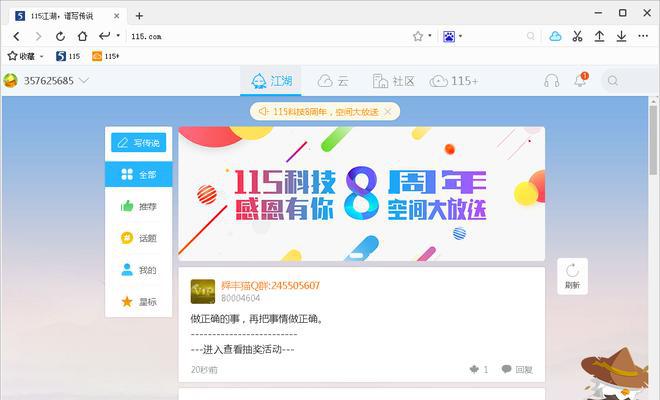Minimize the browser window
660x400 pixels.
pyautogui.click(x=598, y=13)
